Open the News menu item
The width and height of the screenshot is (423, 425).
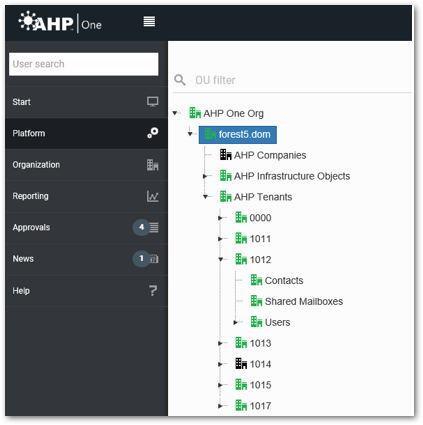[x=86, y=259]
